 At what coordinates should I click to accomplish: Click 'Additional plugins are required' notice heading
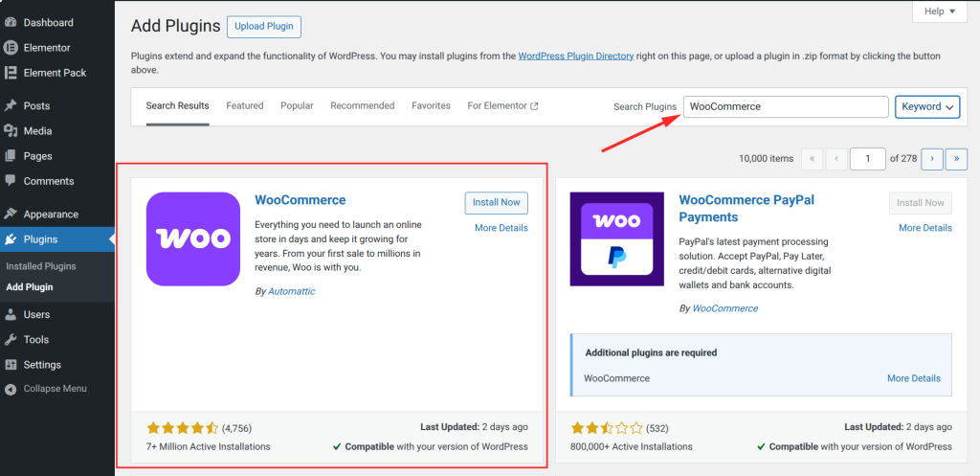[651, 352]
